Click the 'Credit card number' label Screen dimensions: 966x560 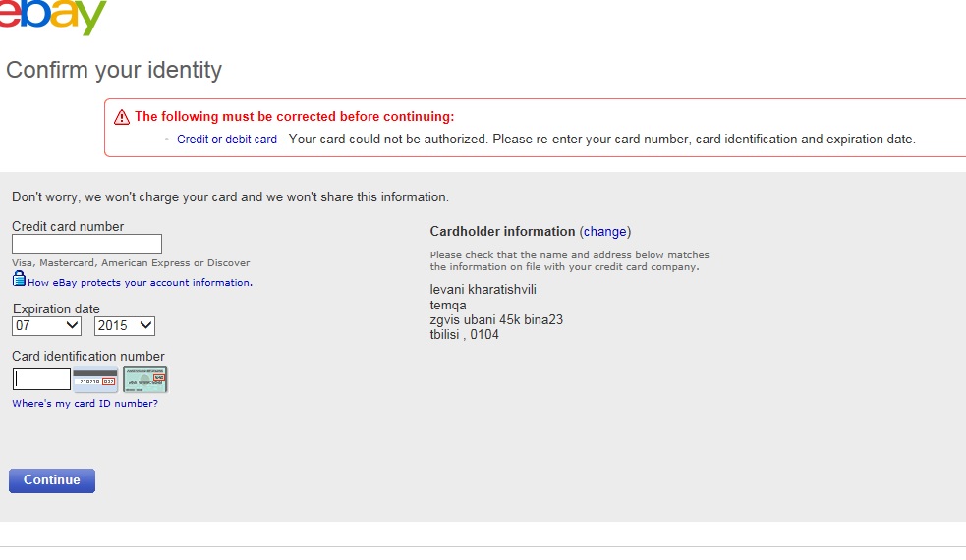click(68, 227)
